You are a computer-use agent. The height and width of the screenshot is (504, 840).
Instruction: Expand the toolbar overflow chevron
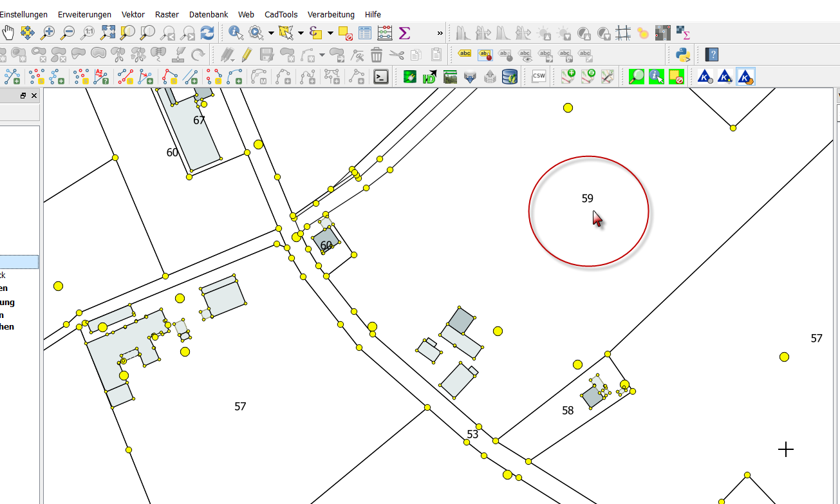click(440, 33)
